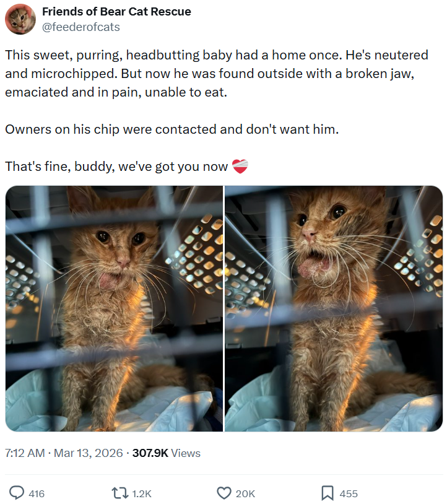Click the reply speech bubble icon

16,493
